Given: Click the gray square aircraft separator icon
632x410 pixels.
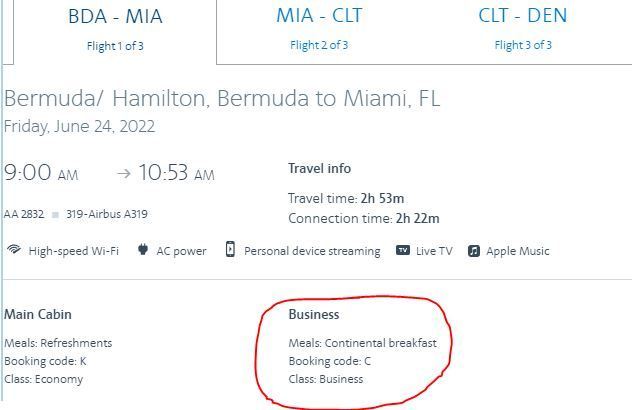Looking at the screenshot, I should click(x=56, y=214).
